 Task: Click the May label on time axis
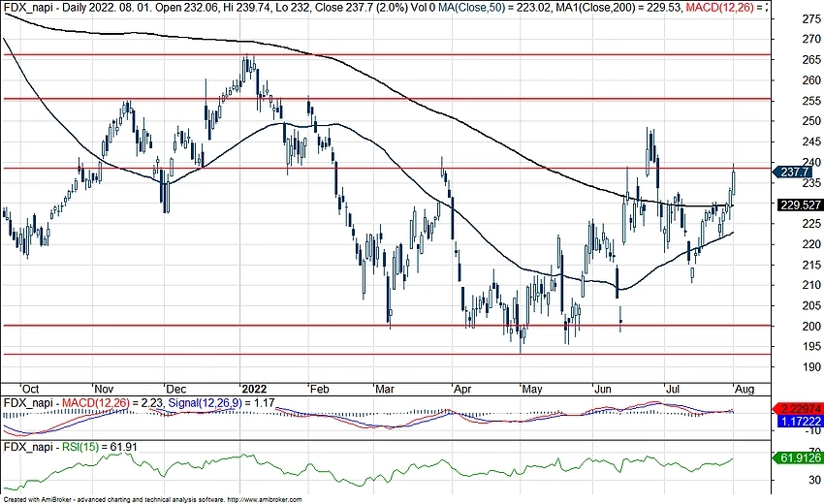click(x=532, y=389)
